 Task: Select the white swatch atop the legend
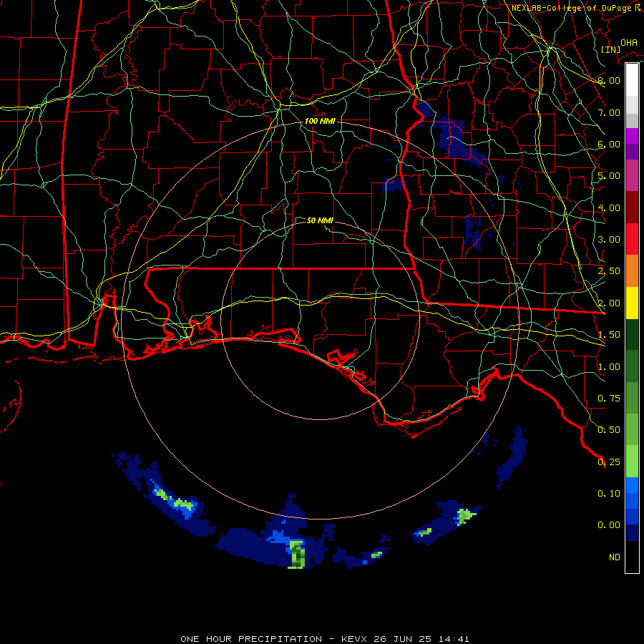[632, 80]
